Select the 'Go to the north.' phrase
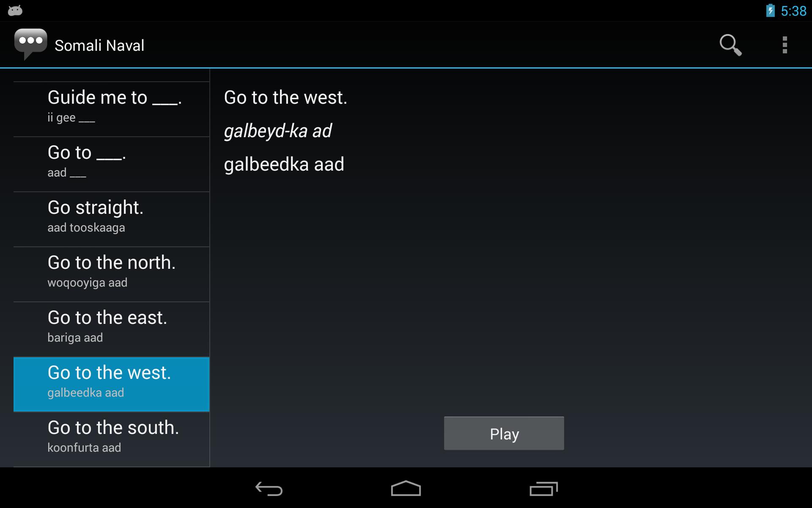This screenshot has height=508, width=812. click(x=112, y=274)
